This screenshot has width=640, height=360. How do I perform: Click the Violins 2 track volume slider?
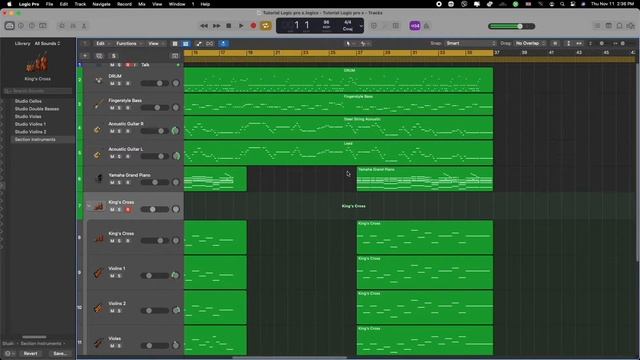point(154,311)
